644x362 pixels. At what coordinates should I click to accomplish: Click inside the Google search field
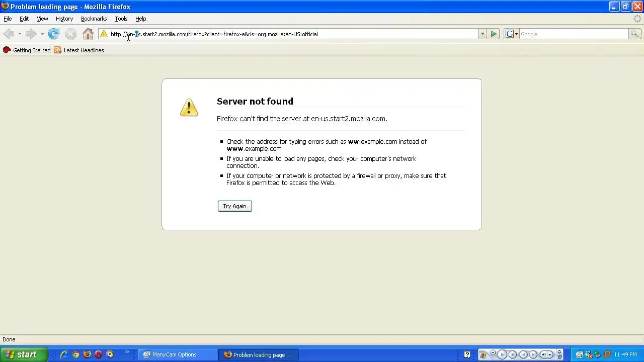click(x=574, y=34)
